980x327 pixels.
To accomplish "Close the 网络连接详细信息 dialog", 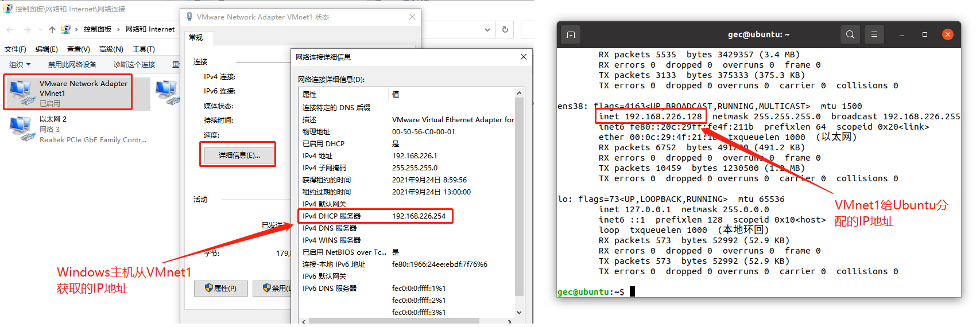I will pyautogui.click(x=523, y=57).
